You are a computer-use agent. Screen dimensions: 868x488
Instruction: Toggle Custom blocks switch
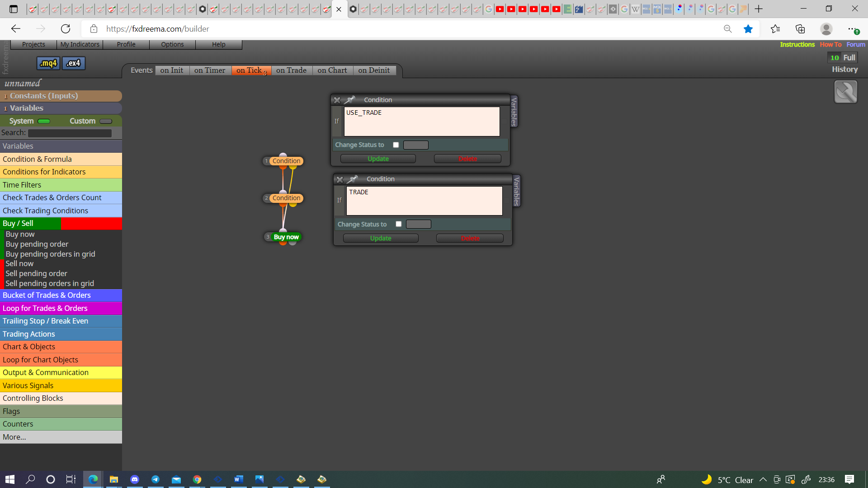pyautogui.click(x=106, y=121)
